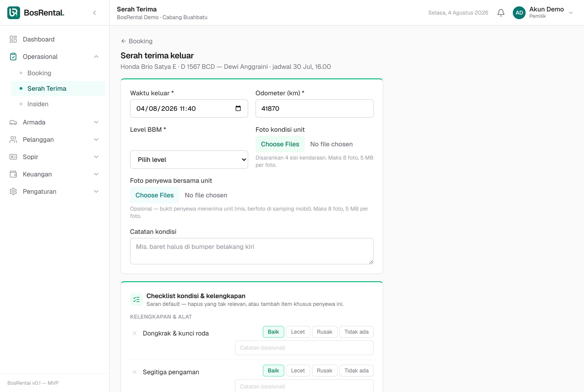The image size is (584, 392).
Task: Expand the Armada menu chevron
Action: click(96, 122)
